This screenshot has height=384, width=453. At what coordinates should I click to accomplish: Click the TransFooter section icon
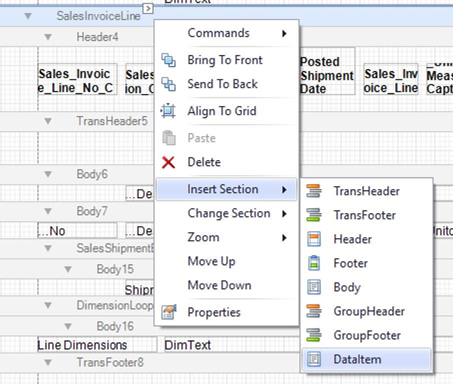pos(314,215)
